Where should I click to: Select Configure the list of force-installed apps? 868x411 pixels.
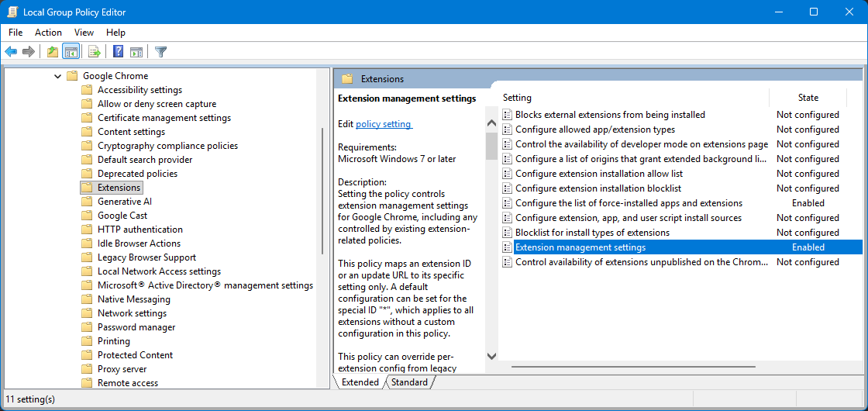629,203
